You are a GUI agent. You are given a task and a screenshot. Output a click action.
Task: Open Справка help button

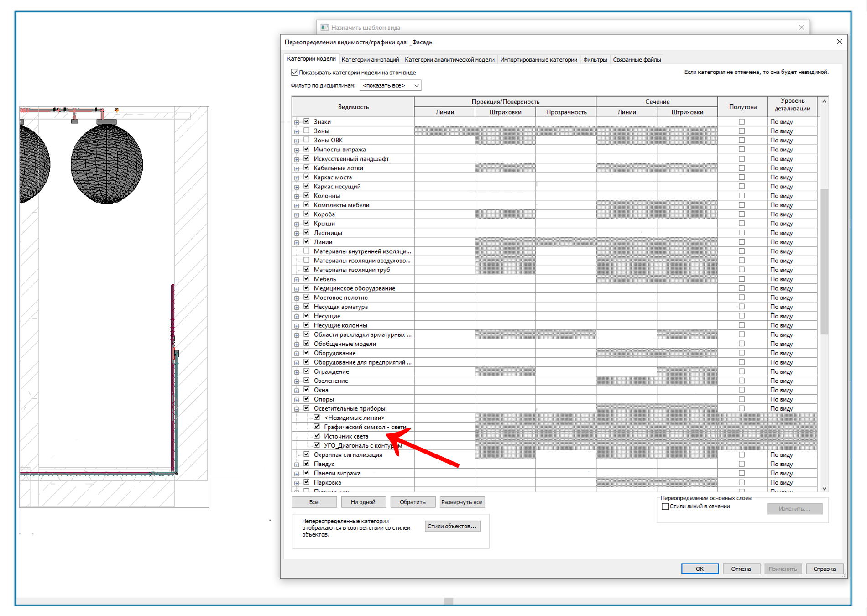tap(824, 569)
